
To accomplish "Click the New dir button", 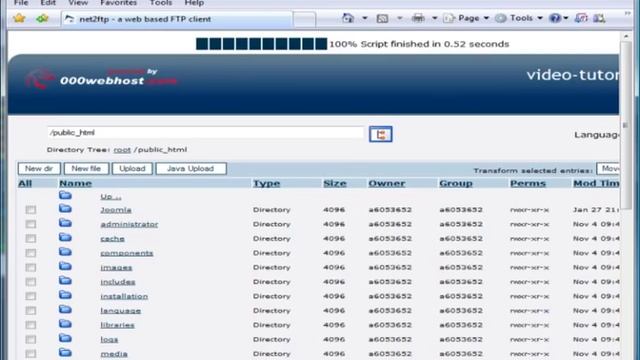I will [x=39, y=169].
